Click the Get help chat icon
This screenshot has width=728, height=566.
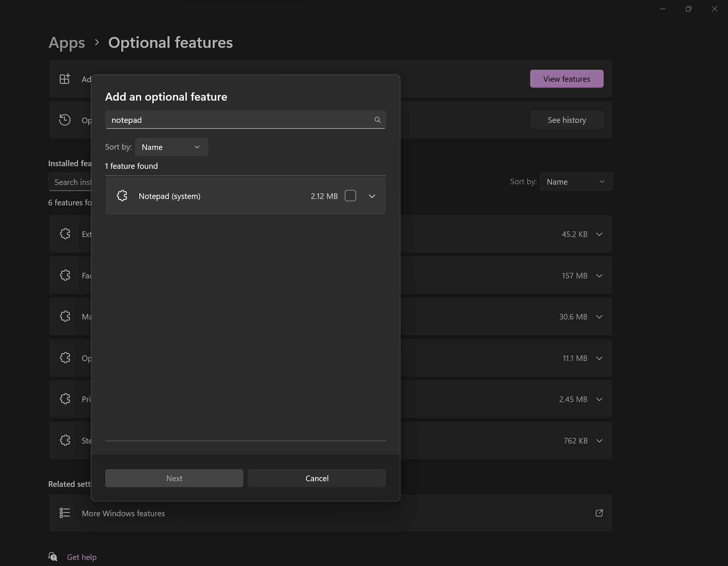coord(53,557)
